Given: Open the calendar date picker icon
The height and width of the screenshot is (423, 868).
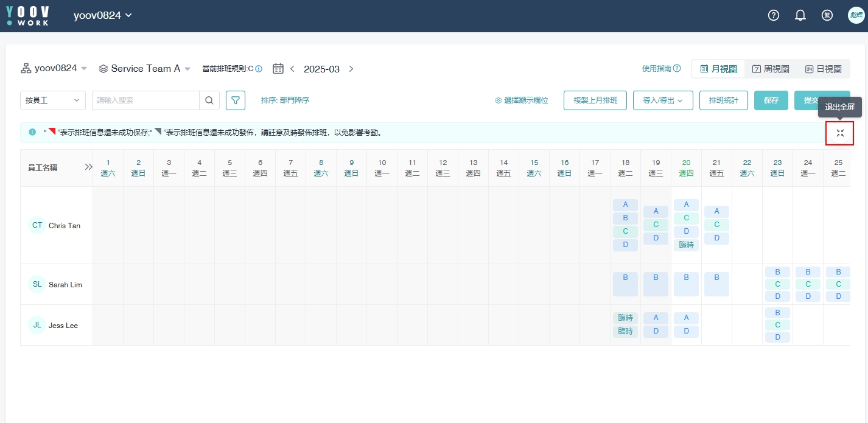Looking at the screenshot, I should click(278, 69).
